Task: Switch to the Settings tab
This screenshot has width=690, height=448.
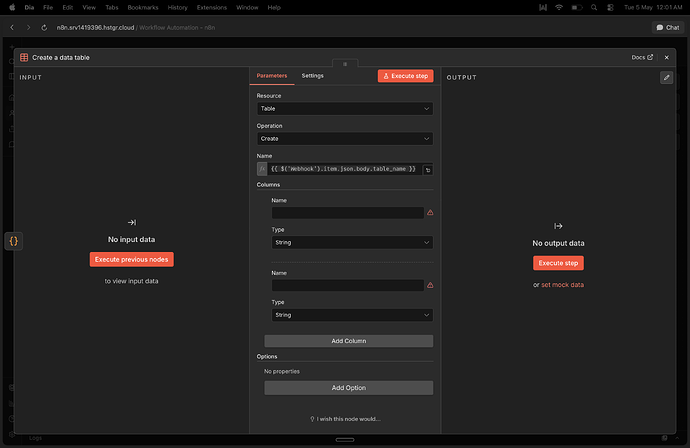Action: 312,76
